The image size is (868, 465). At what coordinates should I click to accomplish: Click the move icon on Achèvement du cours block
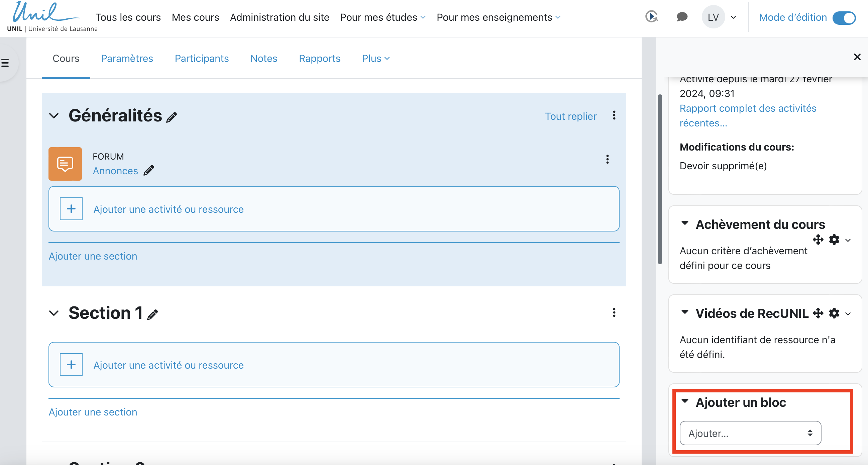[x=818, y=240]
